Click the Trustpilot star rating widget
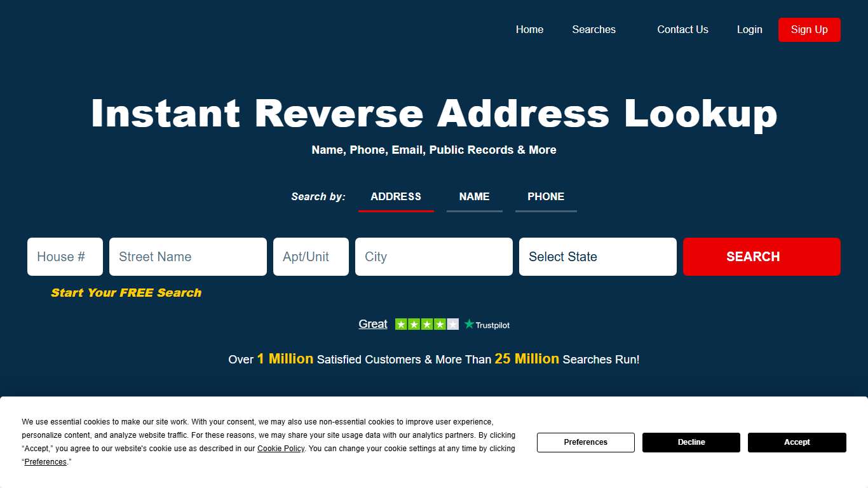868x488 pixels. point(426,324)
